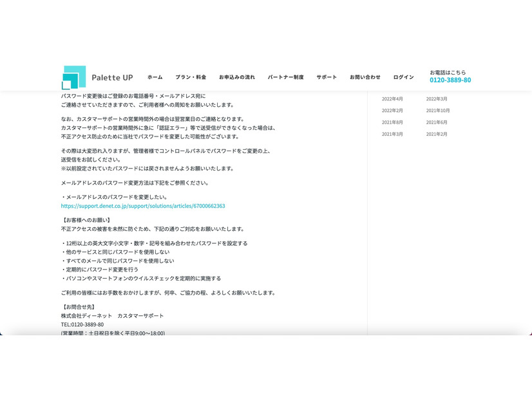Viewport: 532px width, 399px height.
Task: Click the Palette UP logo icon
Action: click(x=73, y=78)
